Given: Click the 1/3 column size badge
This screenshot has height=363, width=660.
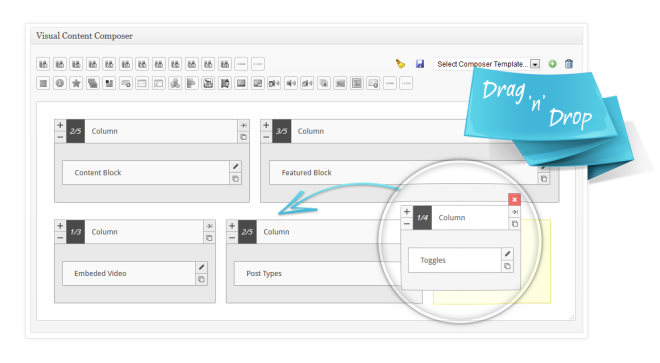Looking at the screenshot, I should point(76,232).
